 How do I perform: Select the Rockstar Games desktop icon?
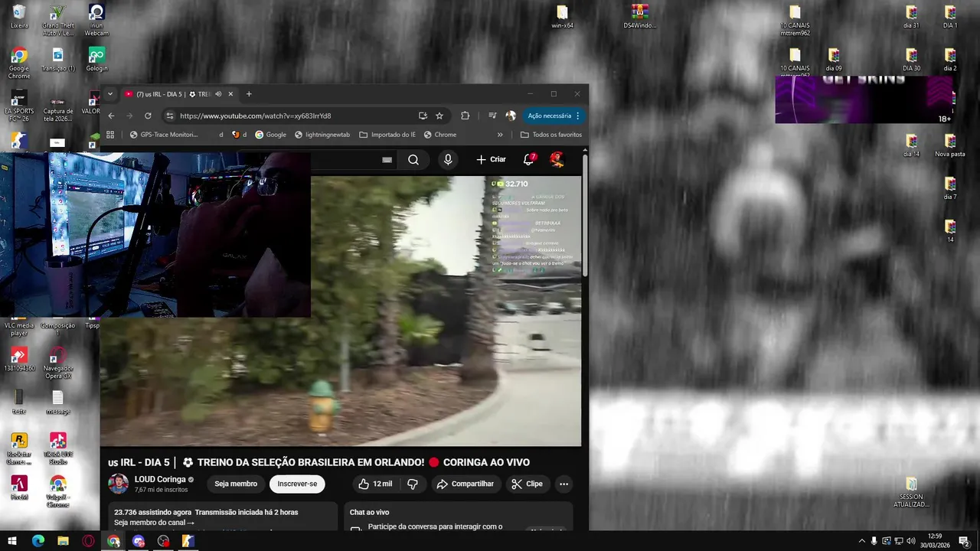(x=19, y=449)
